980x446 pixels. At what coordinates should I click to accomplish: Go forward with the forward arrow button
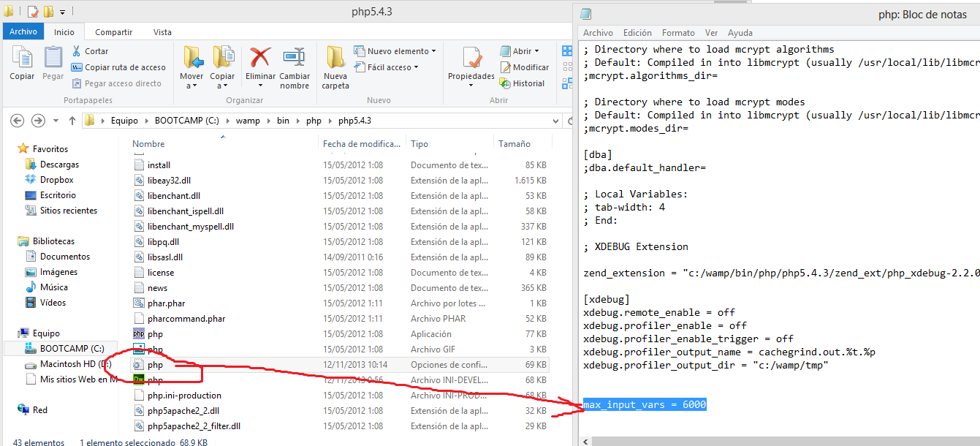[x=38, y=121]
